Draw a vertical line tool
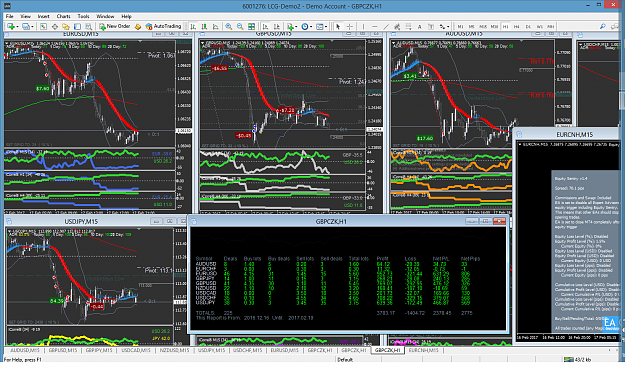625x367 pixels. [x=363, y=27]
